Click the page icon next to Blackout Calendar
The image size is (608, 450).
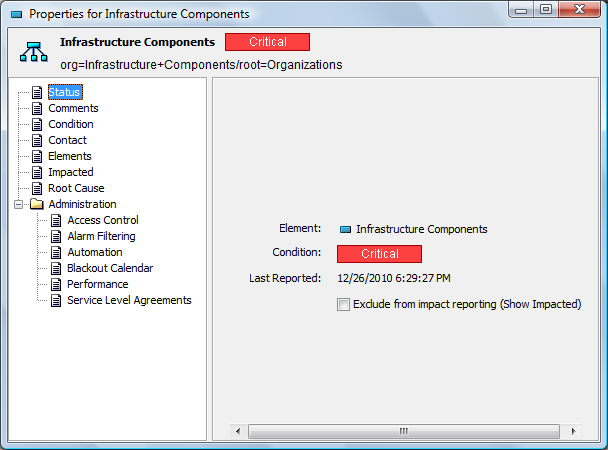(x=56, y=268)
